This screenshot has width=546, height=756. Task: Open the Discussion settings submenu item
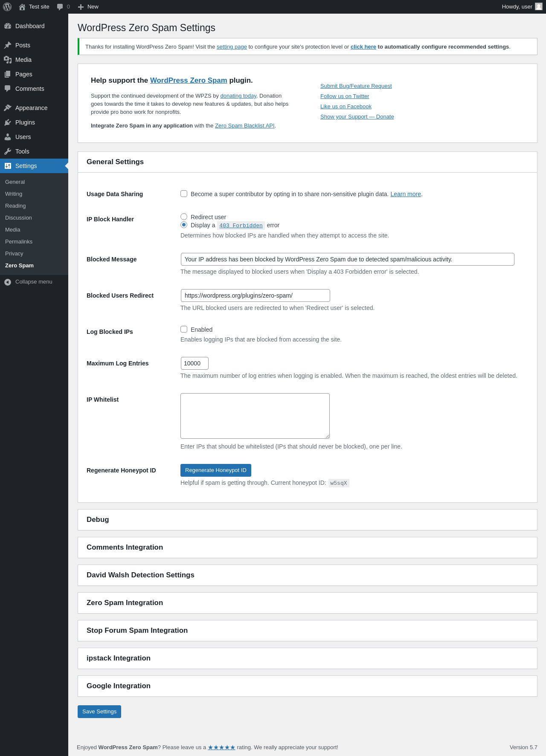click(18, 218)
